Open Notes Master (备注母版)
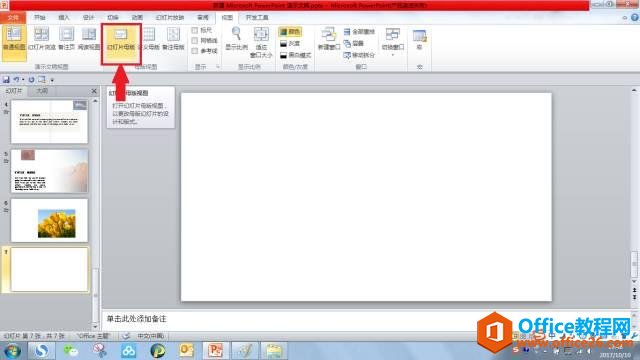Viewport: 640px width, 360px height. click(173, 40)
